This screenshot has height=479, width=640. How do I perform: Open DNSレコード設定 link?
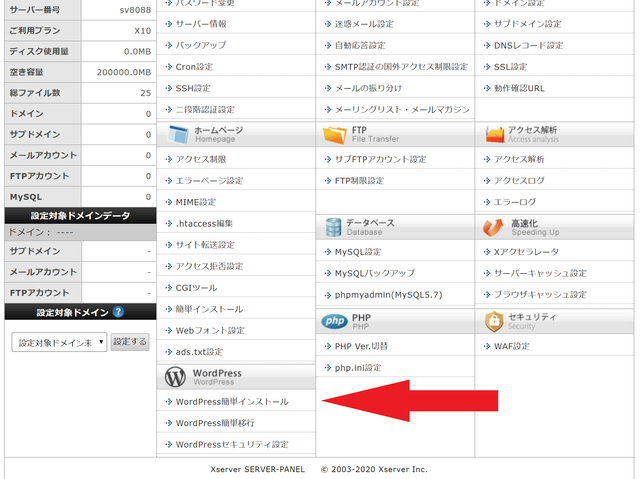coord(528,45)
